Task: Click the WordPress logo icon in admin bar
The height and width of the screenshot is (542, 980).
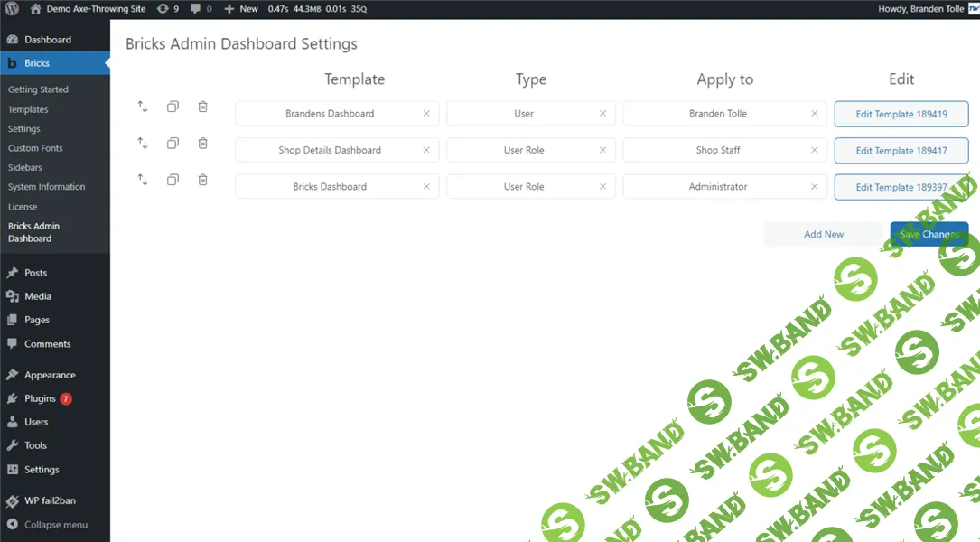Action: (x=12, y=9)
